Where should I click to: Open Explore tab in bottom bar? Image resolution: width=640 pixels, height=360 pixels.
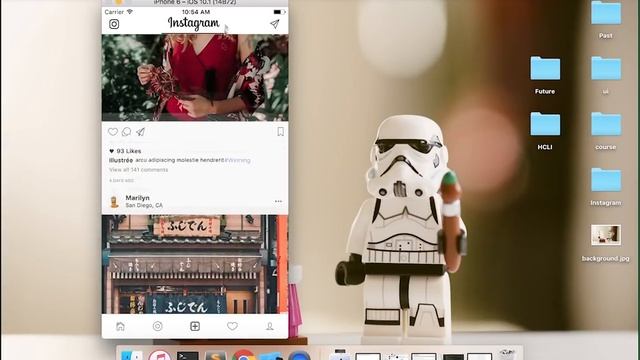click(x=158, y=326)
